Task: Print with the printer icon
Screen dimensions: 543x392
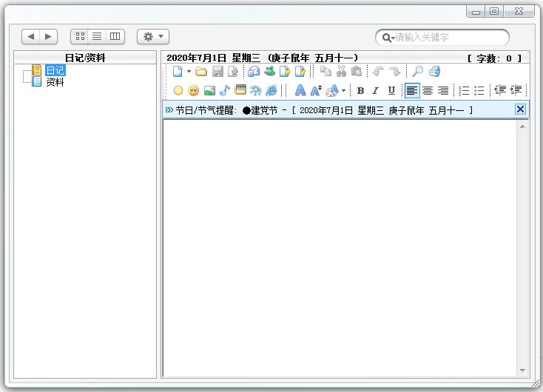Action: pyautogui.click(x=434, y=72)
